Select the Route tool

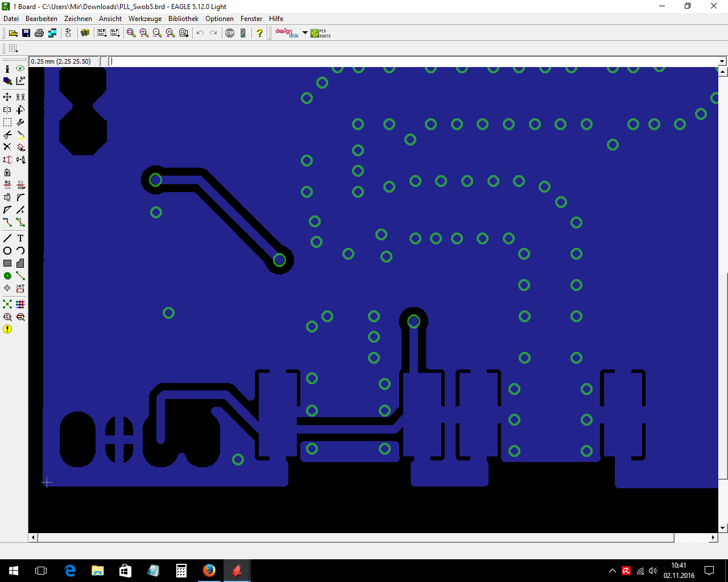click(7, 222)
